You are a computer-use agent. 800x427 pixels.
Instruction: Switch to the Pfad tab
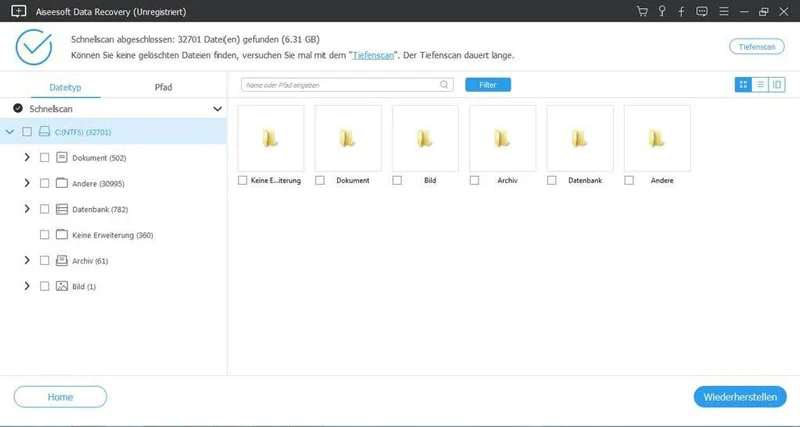pyautogui.click(x=163, y=87)
